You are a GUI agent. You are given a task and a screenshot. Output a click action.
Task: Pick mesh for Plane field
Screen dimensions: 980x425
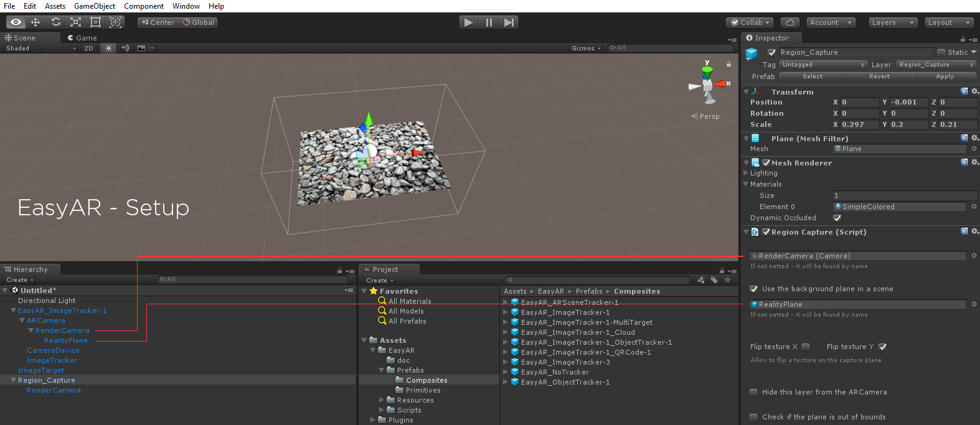(x=974, y=149)
